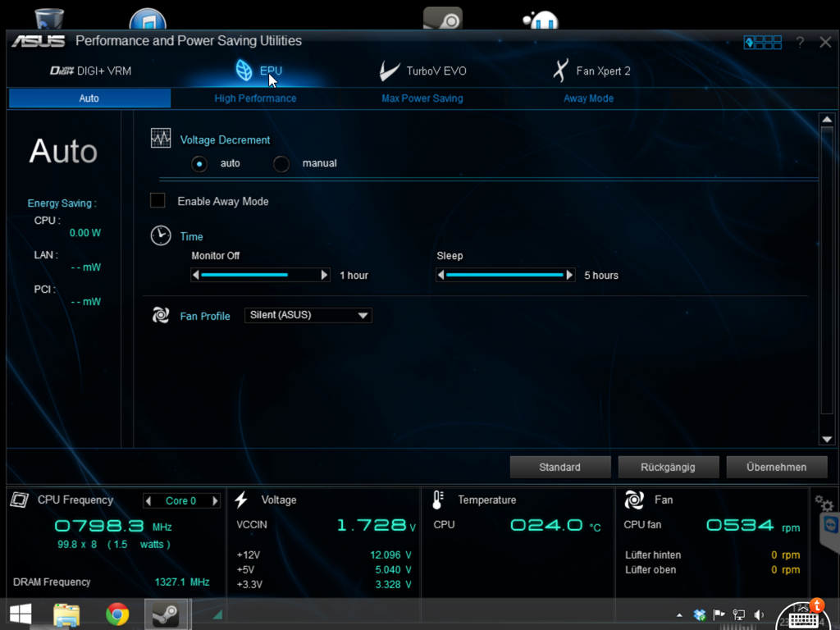Click the CPU Frequency chip icon

pyautogui.click(x=20, y=500)
